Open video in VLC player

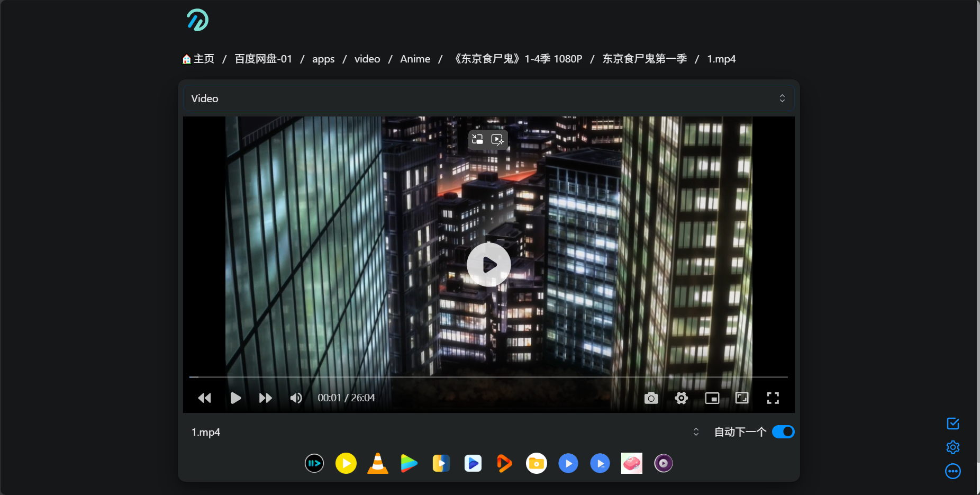(x=377, y=463)
